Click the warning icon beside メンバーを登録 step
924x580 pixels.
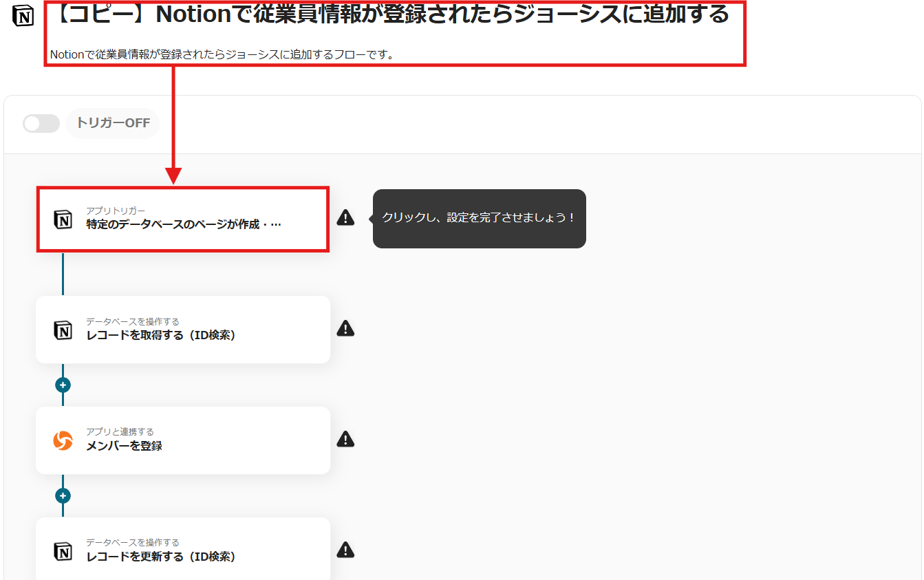click(x=345, y=439)
